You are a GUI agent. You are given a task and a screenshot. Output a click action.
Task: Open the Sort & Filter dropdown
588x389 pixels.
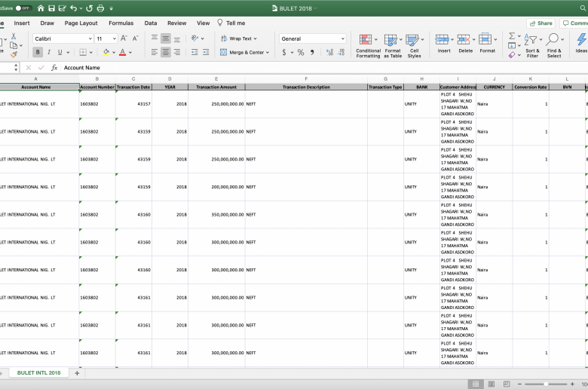point(532,45)
